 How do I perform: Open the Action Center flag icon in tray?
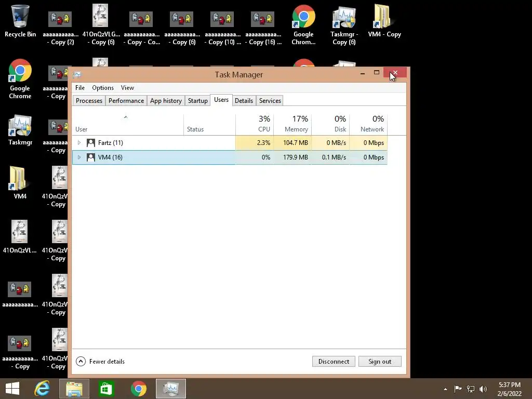coord(458,389)
